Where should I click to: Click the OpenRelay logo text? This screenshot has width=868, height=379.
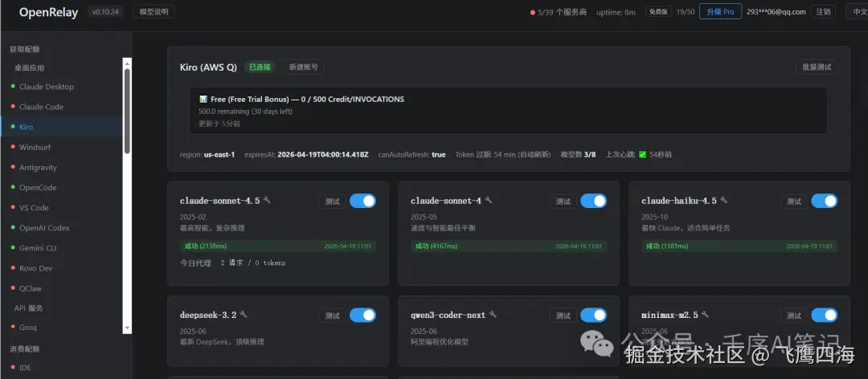point(49,12)
